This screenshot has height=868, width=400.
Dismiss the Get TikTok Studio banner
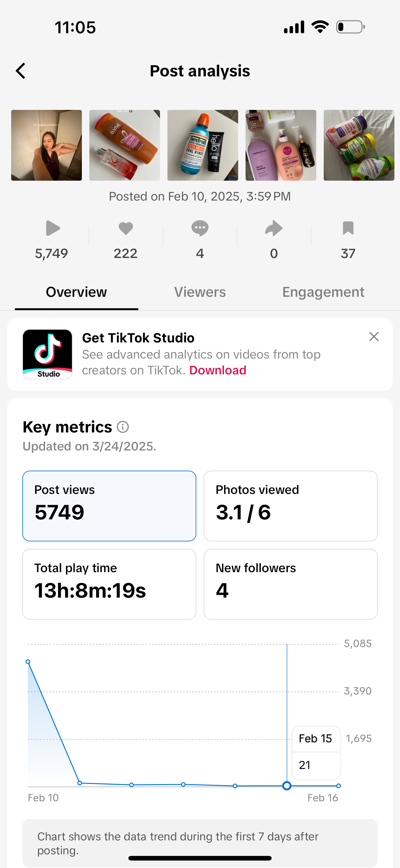pyautogui.click(x=374, y=337)
